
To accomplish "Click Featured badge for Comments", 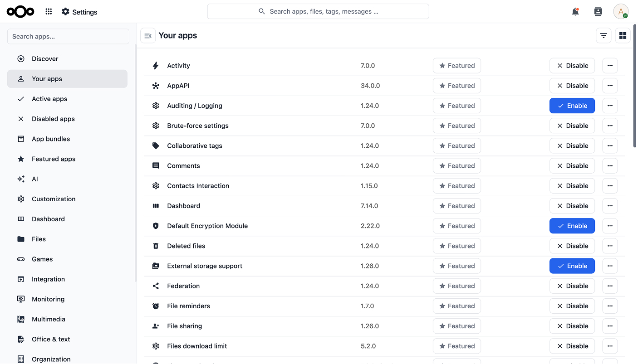I will [x=457, y=166].
